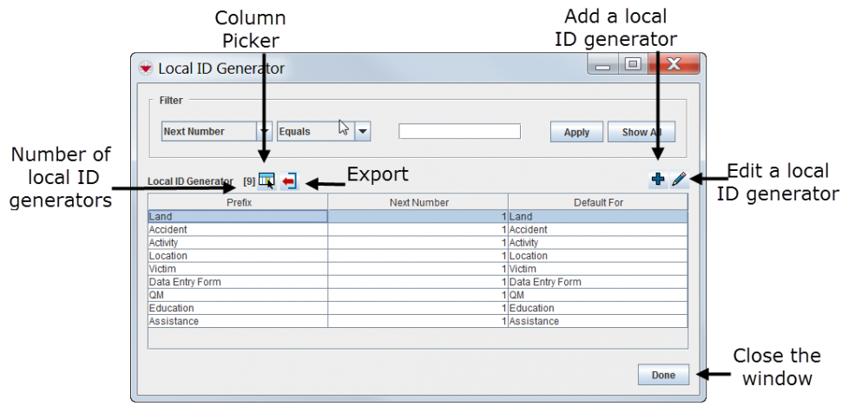The width and height of the screenshot is (868, 413).
Task: Click the Show All button
Action: point(640,132)
